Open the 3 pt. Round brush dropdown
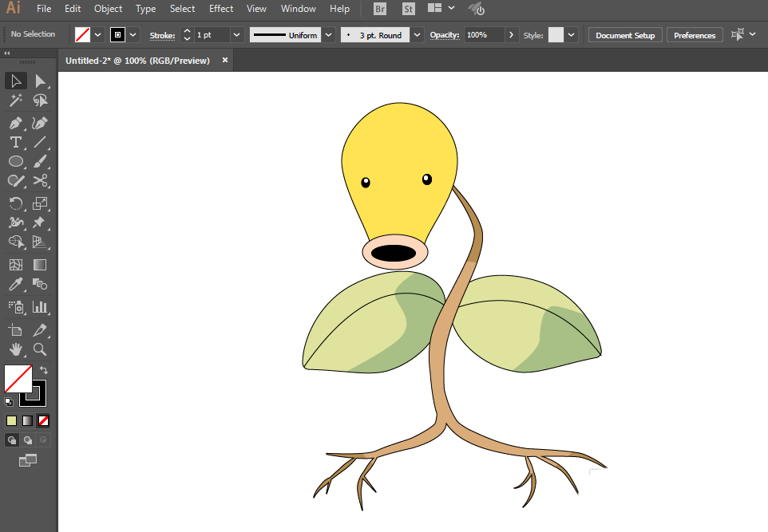Viewport: 768px width, 532px height. (x=417, y=35)
